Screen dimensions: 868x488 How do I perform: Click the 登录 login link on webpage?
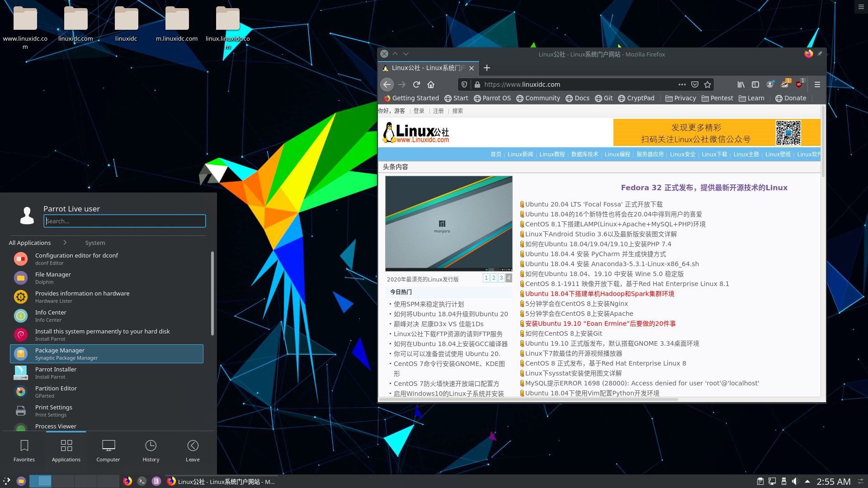[418, 111]
